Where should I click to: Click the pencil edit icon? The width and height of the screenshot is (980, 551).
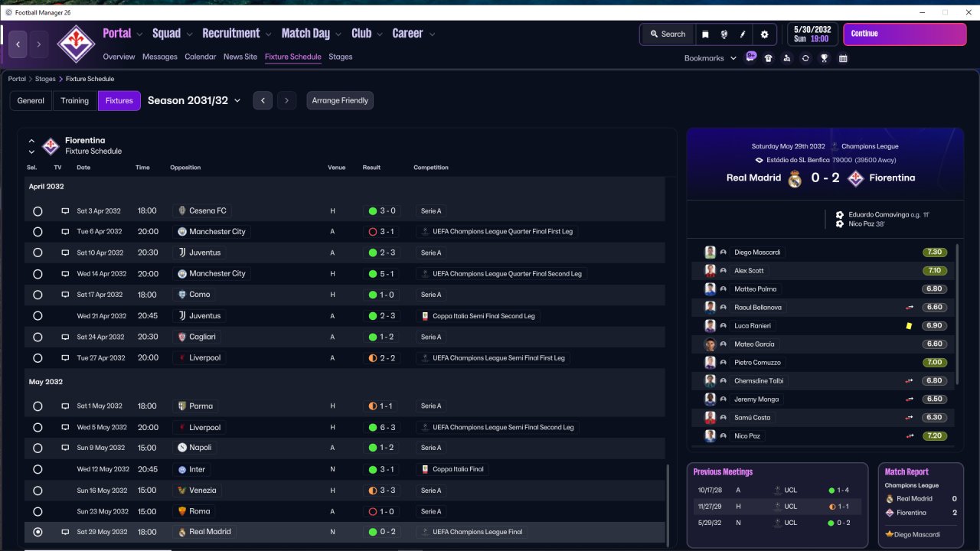743,34
